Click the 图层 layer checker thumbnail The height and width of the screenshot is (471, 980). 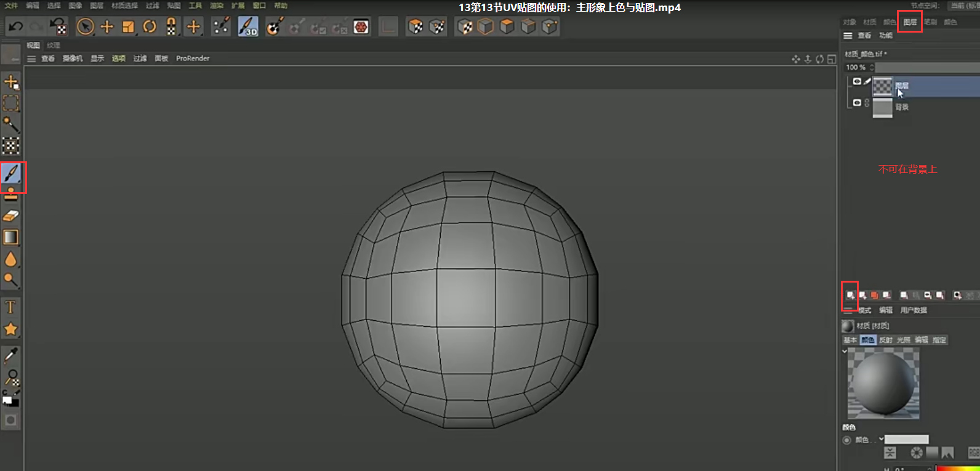coord(883,86)
